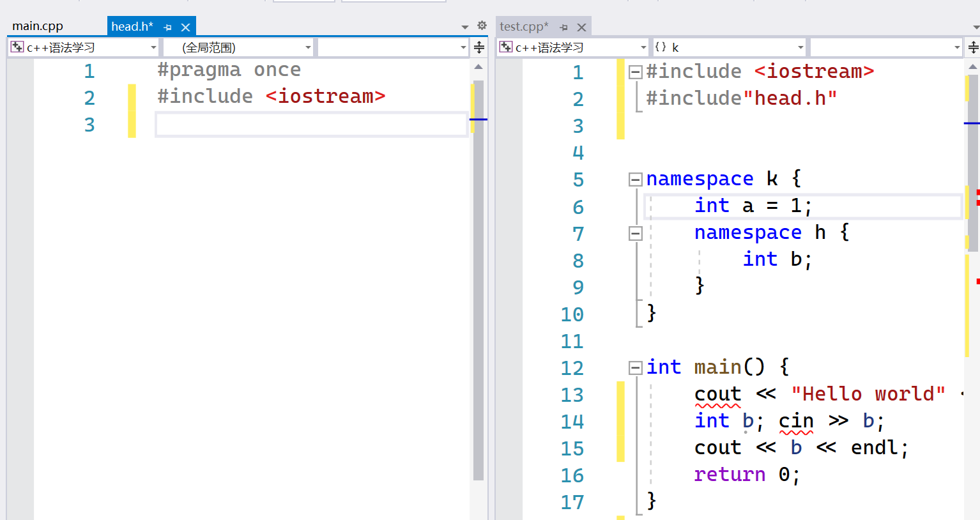Pin the head.h tab
The height and width of the screenshot is (520, 980).
click(x=168, y=27)
